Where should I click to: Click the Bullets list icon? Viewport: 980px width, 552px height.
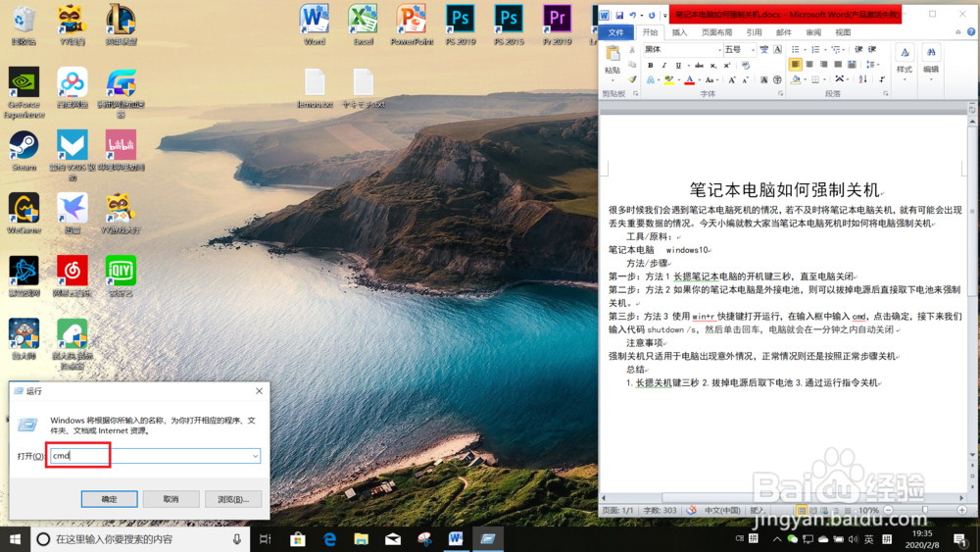pos(795,49)
